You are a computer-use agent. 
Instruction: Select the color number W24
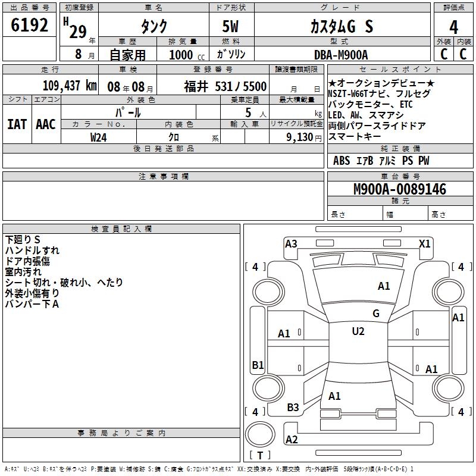click(99, 137)
